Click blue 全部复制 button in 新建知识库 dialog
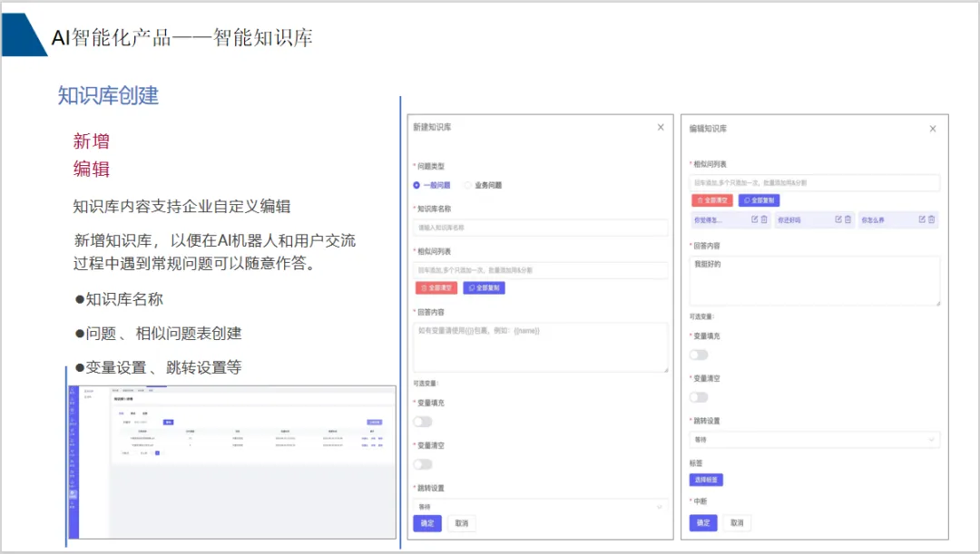The image size is (980, 554). point(485,288)
